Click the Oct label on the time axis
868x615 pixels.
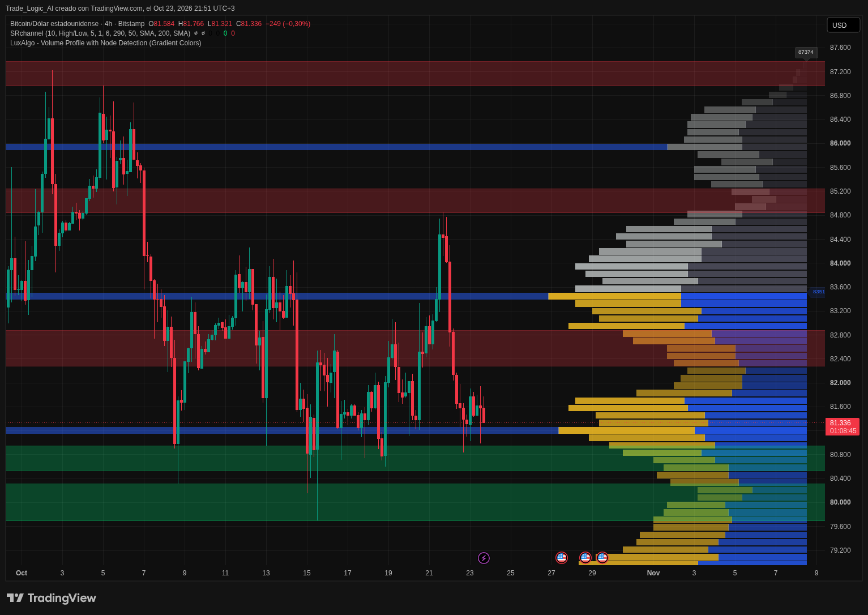22,573
